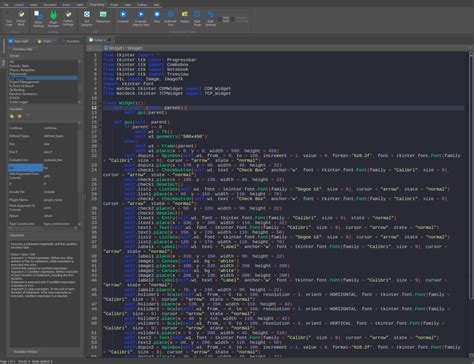The height and width of the screenshot is (364, 474).
Task: Select the Programming ribbon tab
Action: point(97,5)
